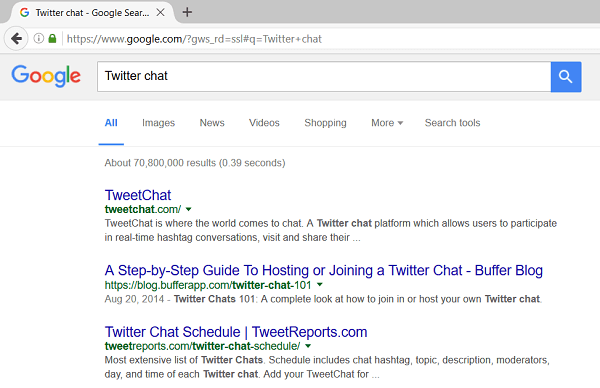This screenshot has width=600, height=388.
Task: Select the All results tab
Action: (111, 123)
